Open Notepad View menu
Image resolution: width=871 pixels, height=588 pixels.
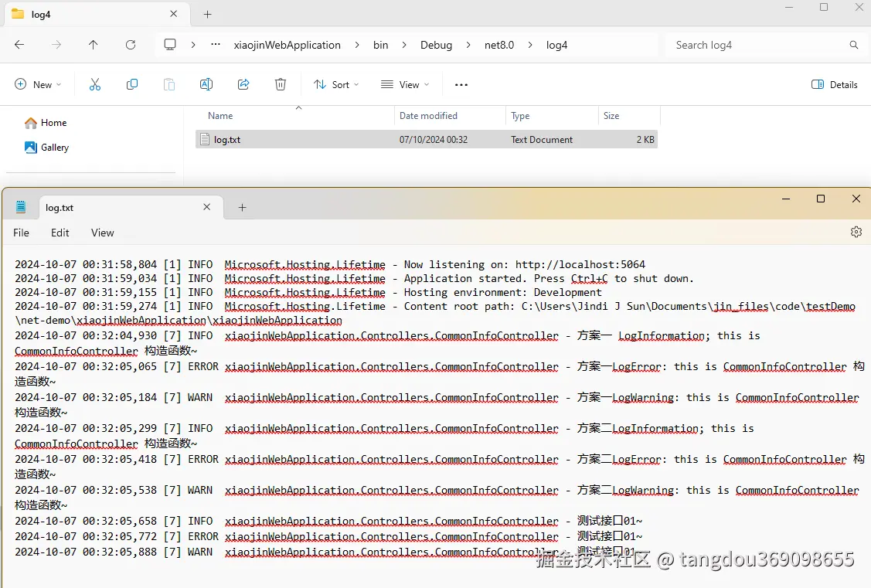pyautogui.click(x=103, y=233)
